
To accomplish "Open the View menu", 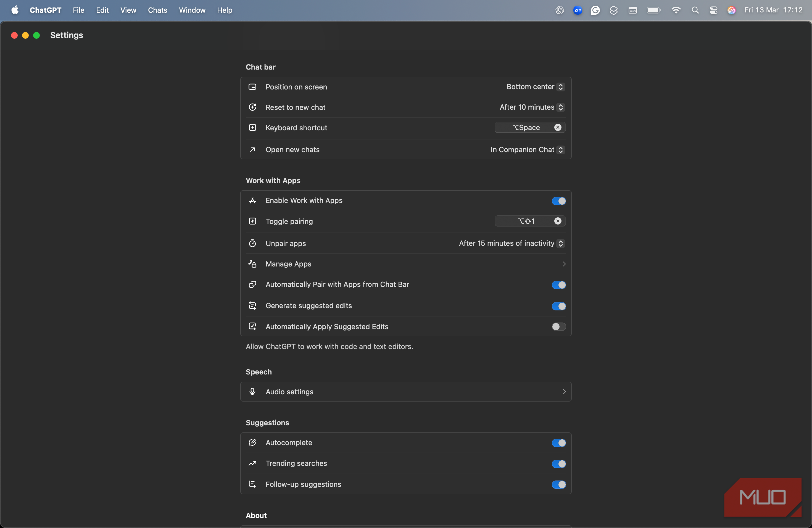I will [x=128, y=10].
